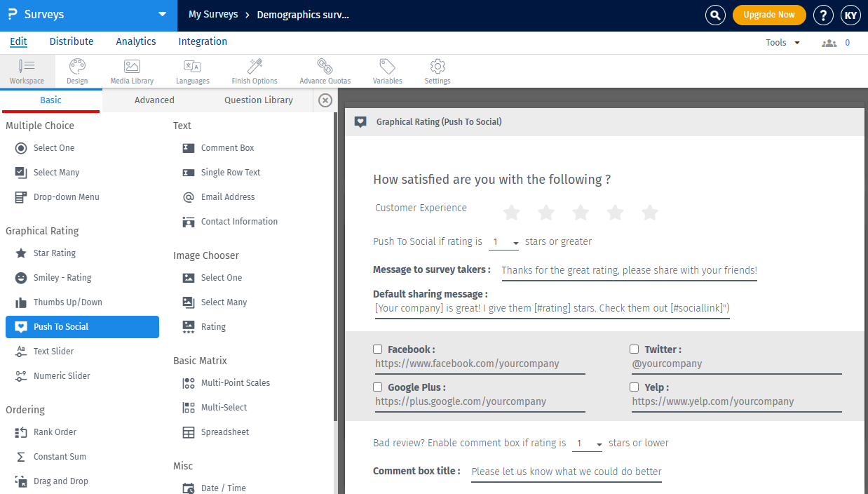
Task: Click the question heading text
Action: [491, 180]
